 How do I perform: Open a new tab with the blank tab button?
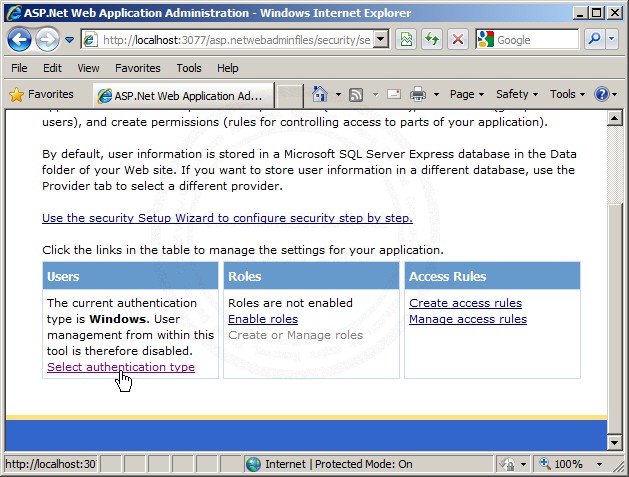(289, 96)
